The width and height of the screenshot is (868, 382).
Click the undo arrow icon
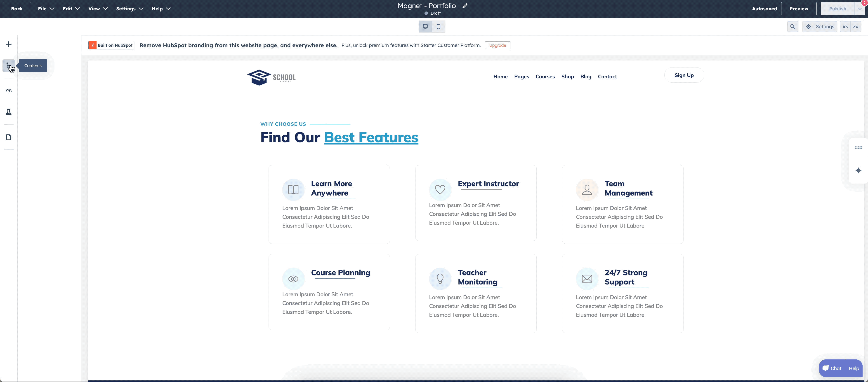click(845, 27)
